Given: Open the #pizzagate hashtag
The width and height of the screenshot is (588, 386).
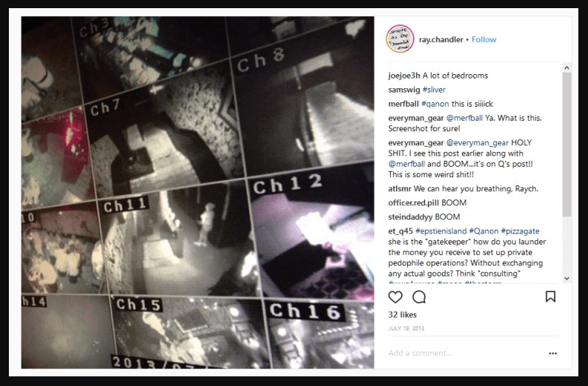Looking at the screenshot, I should 520,231.
